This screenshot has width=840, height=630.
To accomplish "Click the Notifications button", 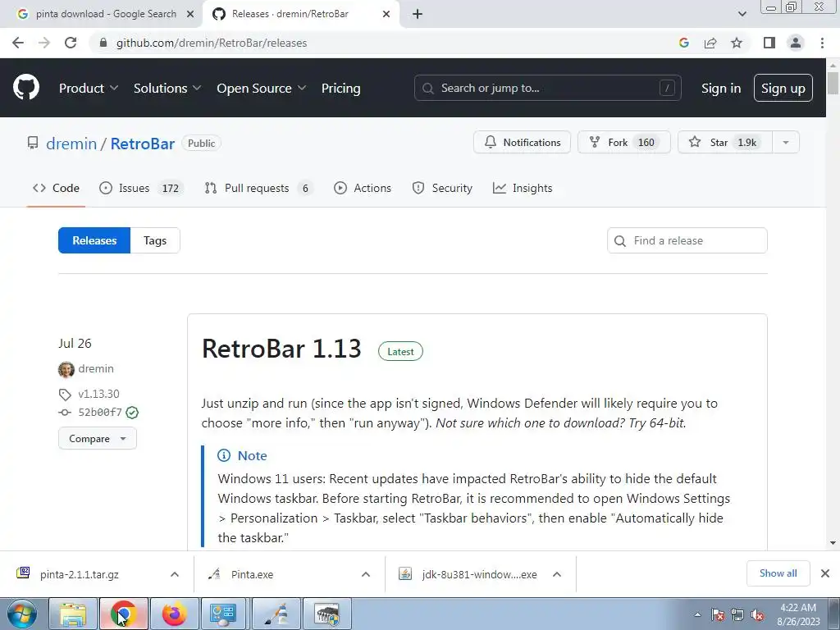I will click(x=523, y=142).
